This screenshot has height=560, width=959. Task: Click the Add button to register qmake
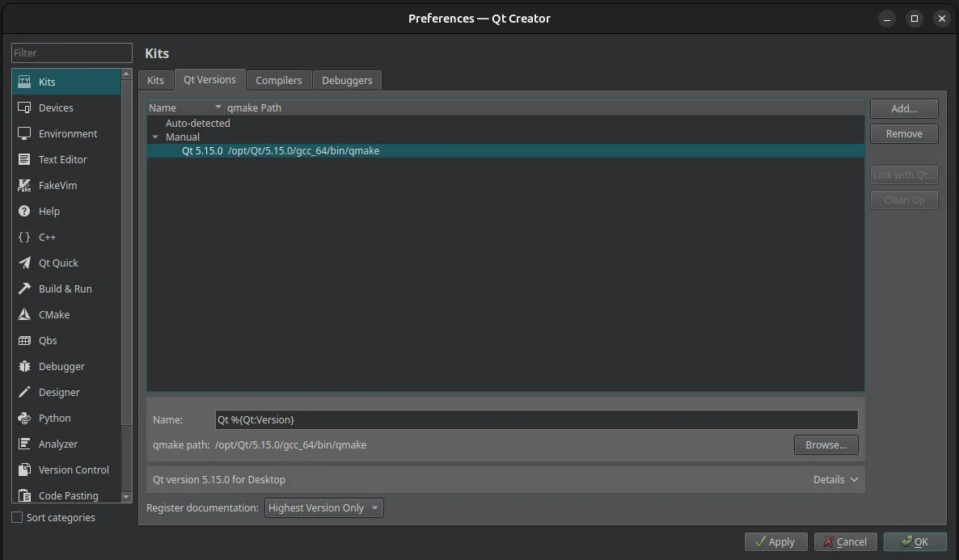(903, 108)
